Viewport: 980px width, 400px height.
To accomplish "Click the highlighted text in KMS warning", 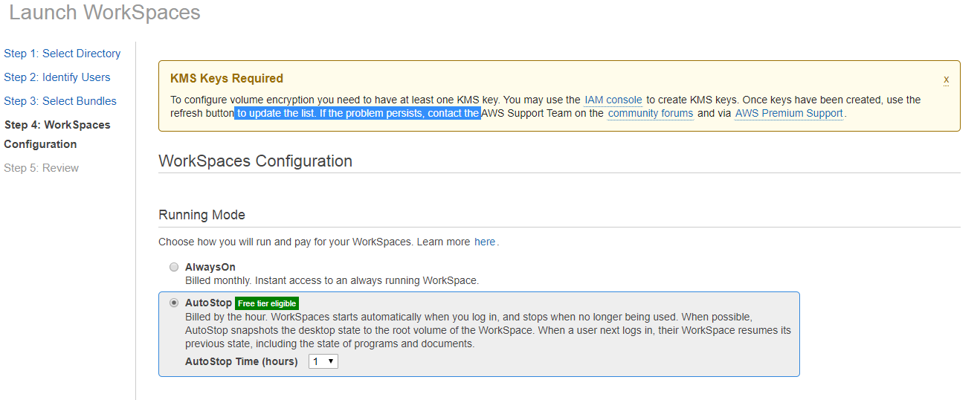I will click(357, 114).
